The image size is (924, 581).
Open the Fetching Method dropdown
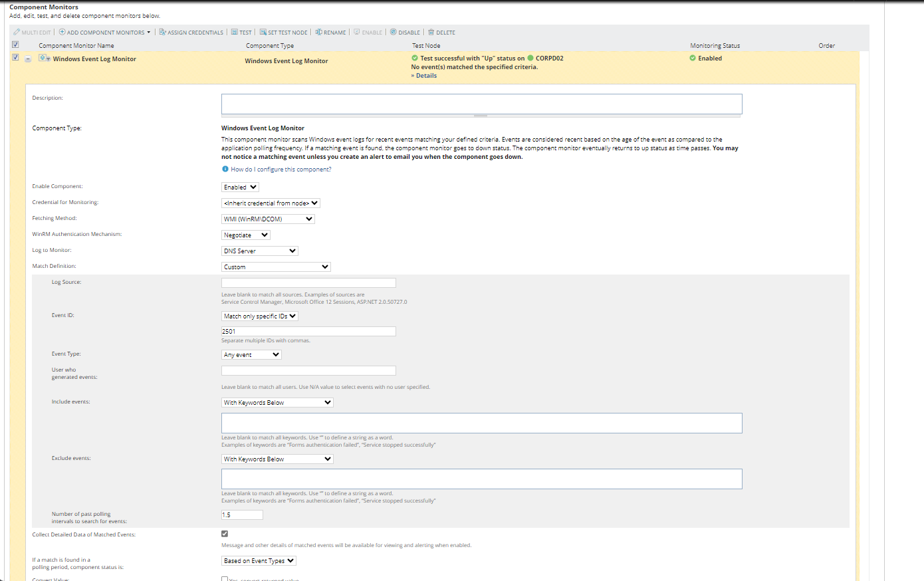[268, 219]
